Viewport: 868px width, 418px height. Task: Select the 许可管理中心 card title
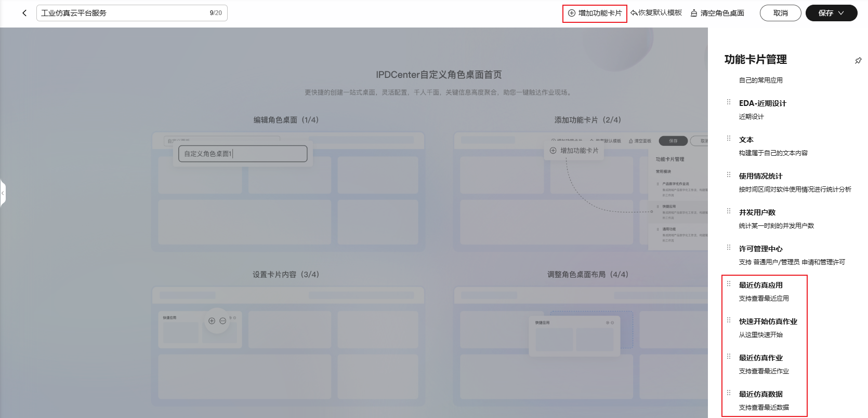point(760,249)
